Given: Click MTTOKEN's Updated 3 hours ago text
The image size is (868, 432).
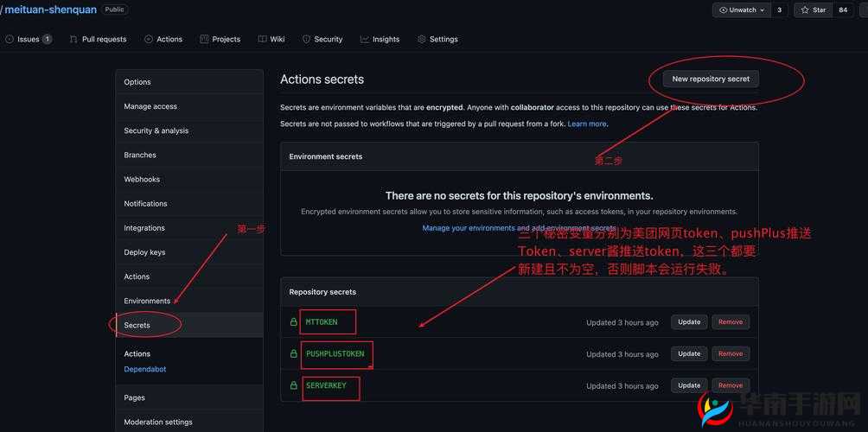Looking at the screenshot, I should click(622, 322).
